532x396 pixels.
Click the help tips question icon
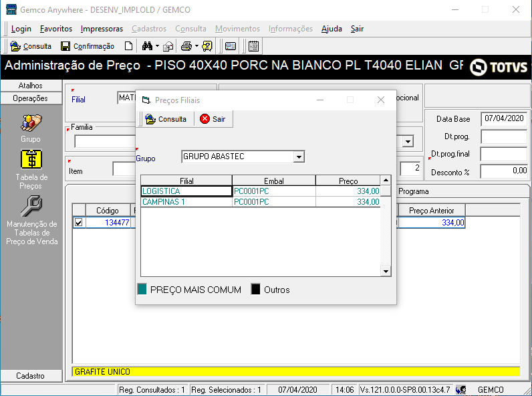207,46
